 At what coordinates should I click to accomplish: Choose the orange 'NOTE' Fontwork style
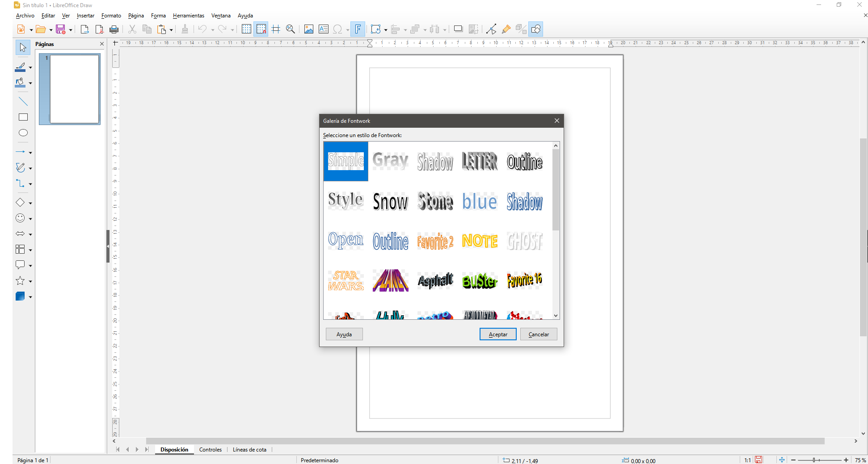point(480,241)
